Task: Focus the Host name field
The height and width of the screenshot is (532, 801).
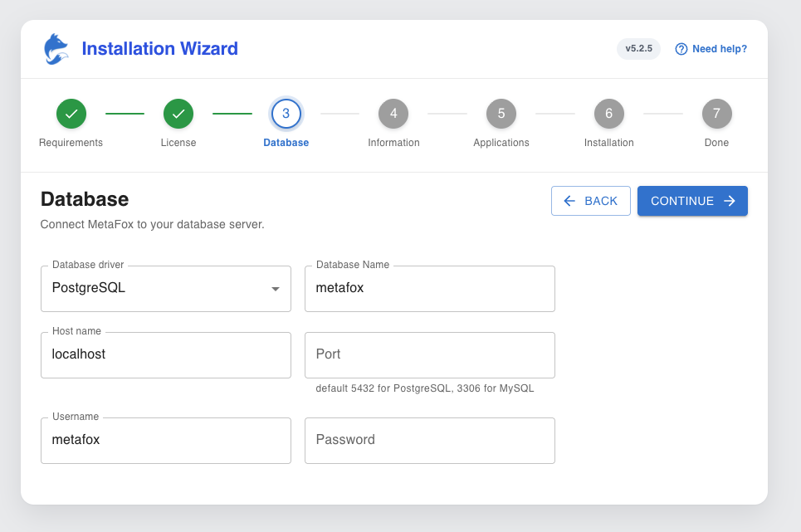Action: [x=166, y=355]
